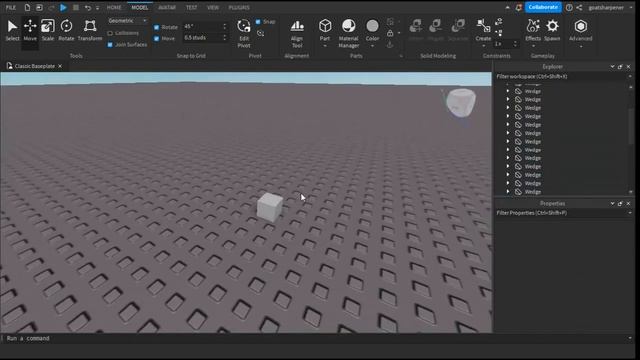Click the Color part button

coord(372,30)
